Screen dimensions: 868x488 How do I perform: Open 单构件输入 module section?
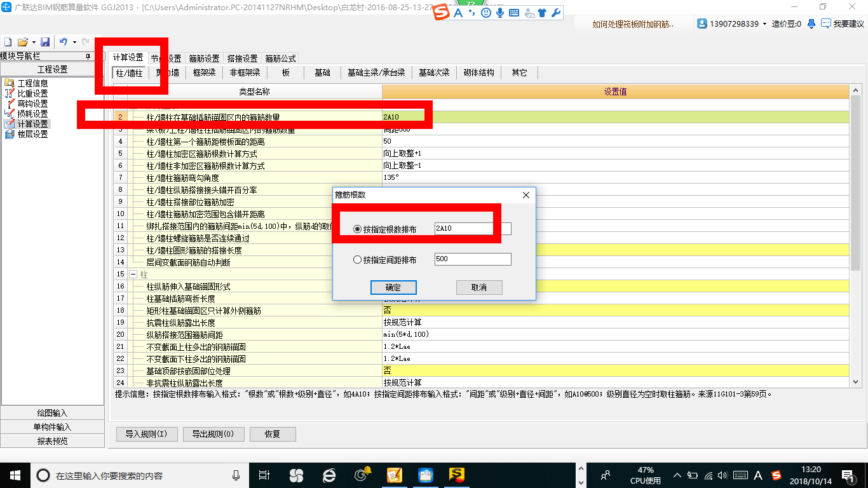tap(52, 427)
